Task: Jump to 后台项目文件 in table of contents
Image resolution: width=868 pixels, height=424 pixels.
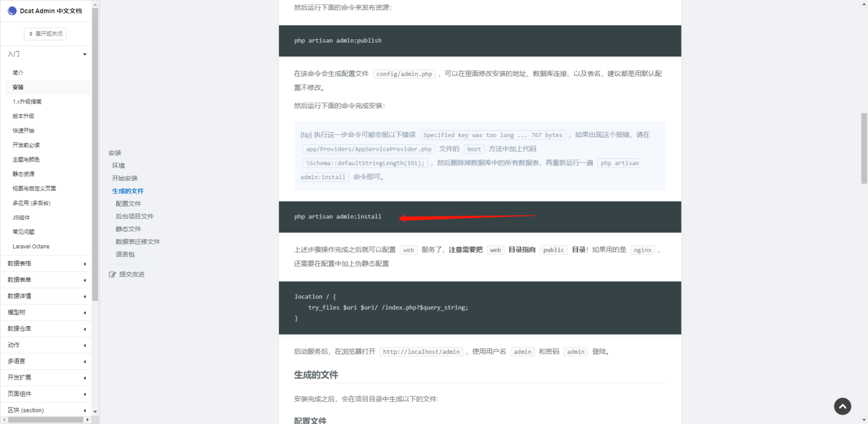Action: point(134,217)
